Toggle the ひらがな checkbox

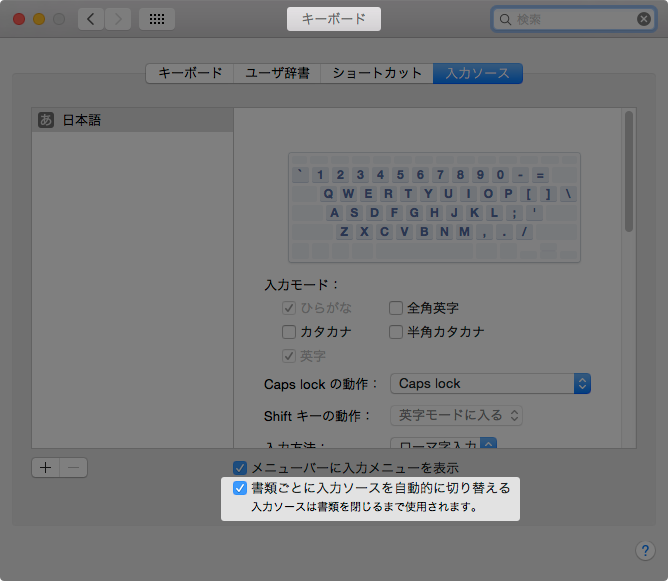pyautogui.click(x=289, y=308)
